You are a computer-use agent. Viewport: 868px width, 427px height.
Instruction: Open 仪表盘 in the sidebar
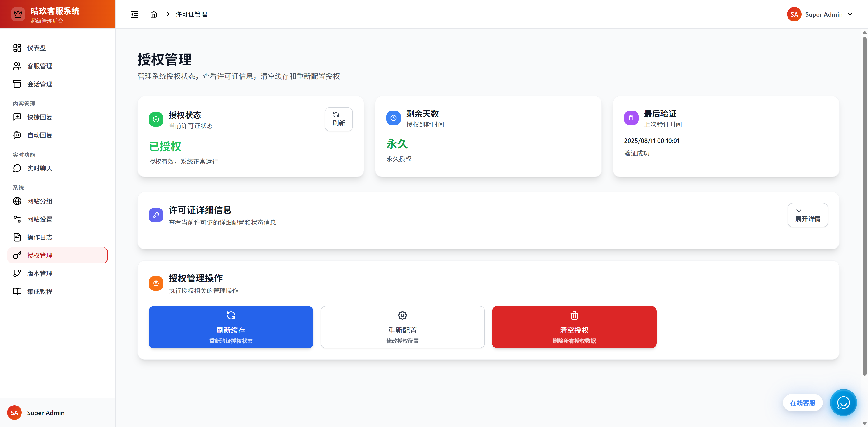click(x=36, y=48)
